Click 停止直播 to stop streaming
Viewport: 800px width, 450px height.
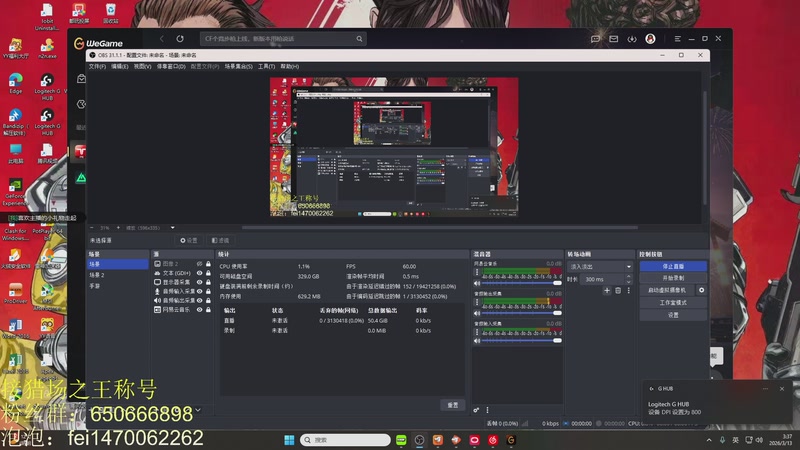[673, 266]
